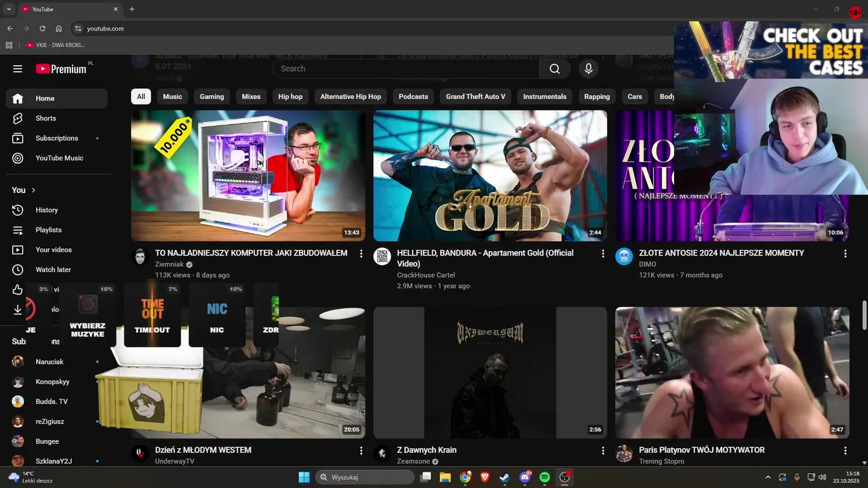The height and width of the screenshot is (488, 868).
Task: Open weather widget Lekki deszcz
Action: (31, 477)
